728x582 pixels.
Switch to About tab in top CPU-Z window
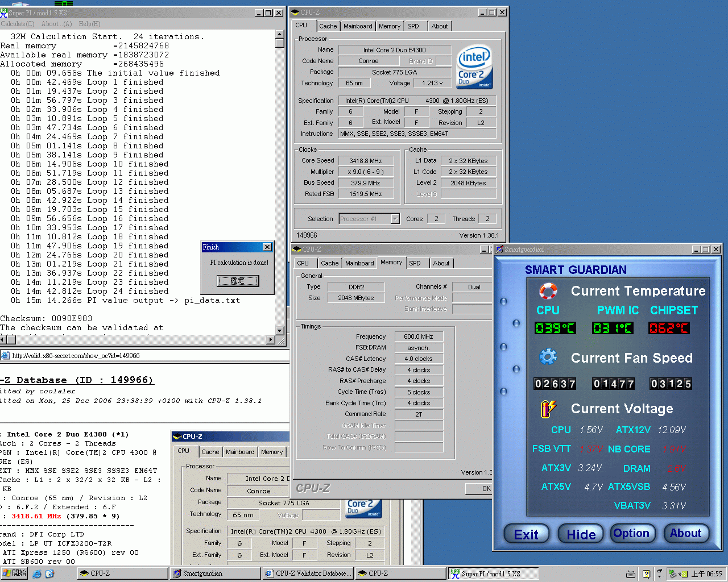[x=440, y=26]
